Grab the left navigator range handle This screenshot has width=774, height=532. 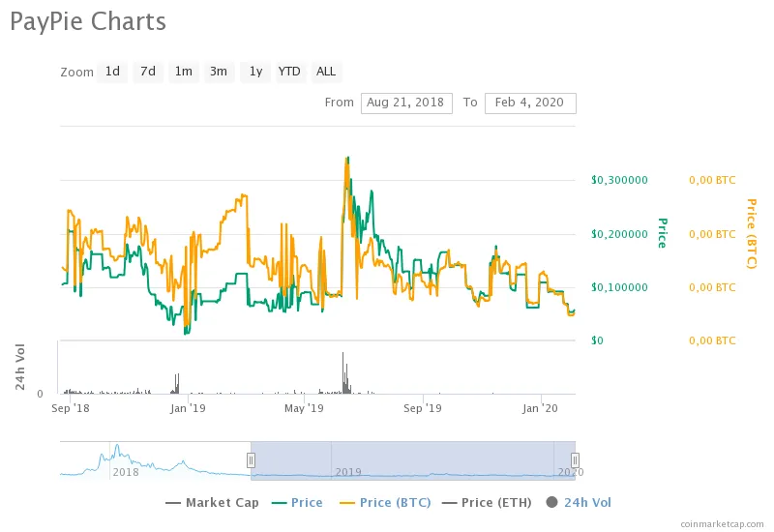[251, 460]
